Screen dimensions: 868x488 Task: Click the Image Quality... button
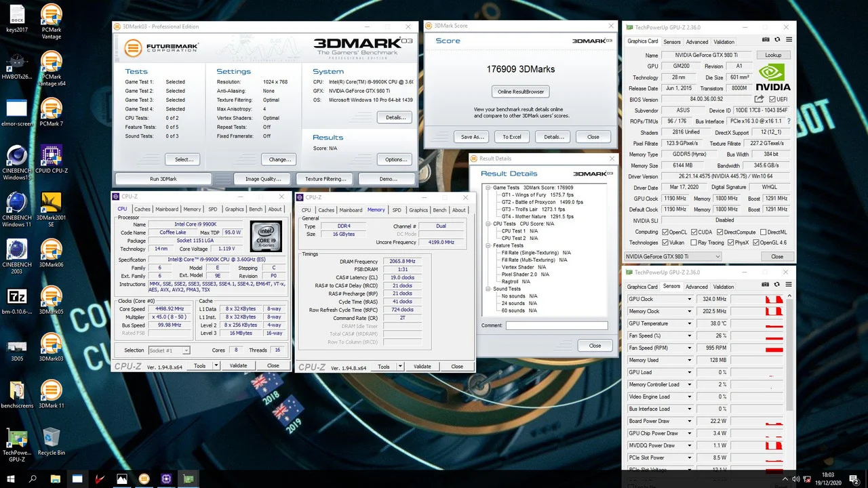tap(262, 179)
